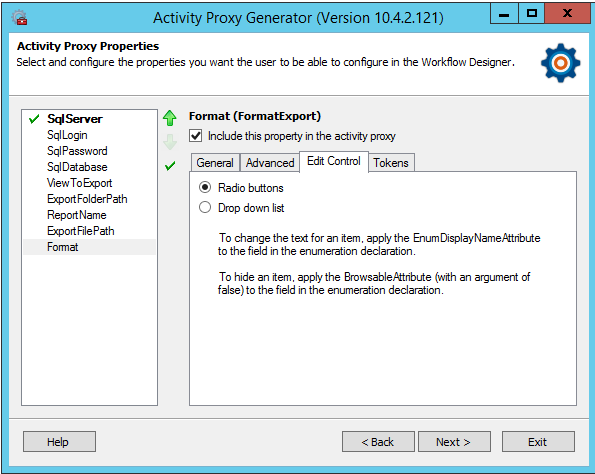
Task: Choose ViewToExport in the list
Action: pos(79,183)
